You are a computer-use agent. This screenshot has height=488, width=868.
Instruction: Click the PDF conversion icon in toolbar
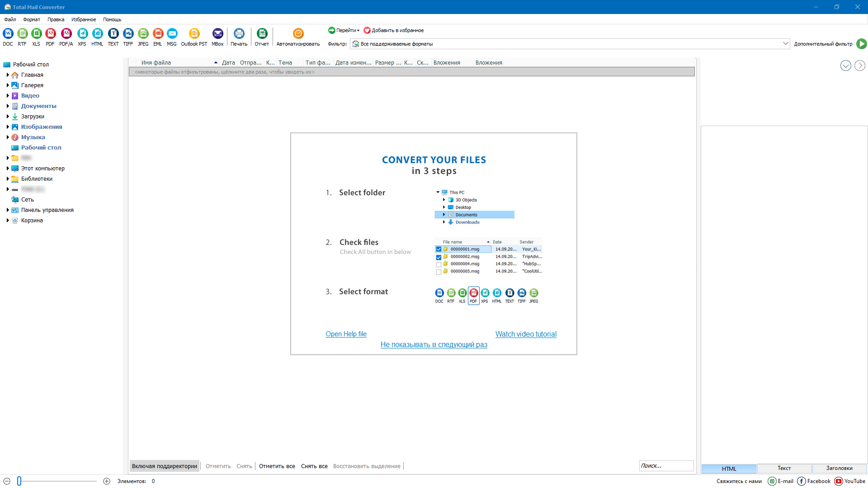click(50, 34)
